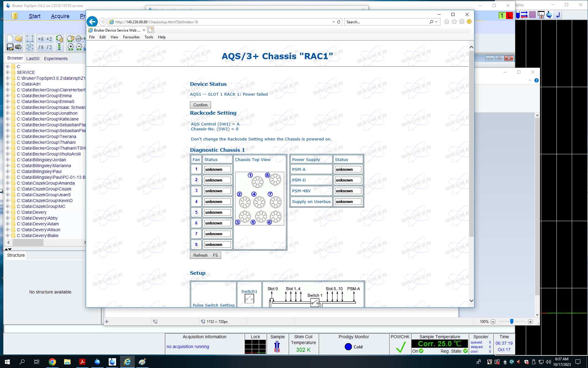This screenshot has width=588, height=368.
Task: Click the multiply-by-8 intensity scaling icon
Action: pos(41,39)
